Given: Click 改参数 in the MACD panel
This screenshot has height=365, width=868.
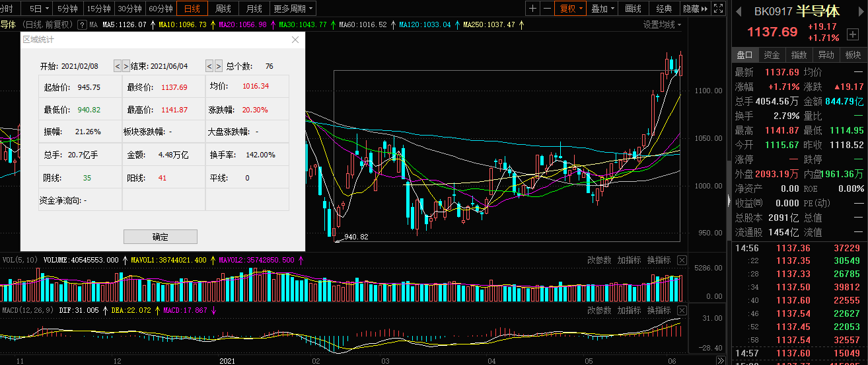Looking at the screenshot, I should pos(599,310).
